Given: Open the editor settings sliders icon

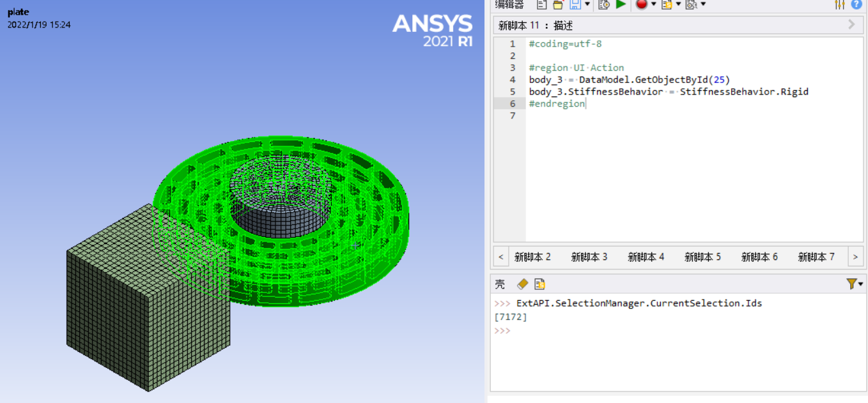Looking at the screenshot, I should [x=840, y=4].
